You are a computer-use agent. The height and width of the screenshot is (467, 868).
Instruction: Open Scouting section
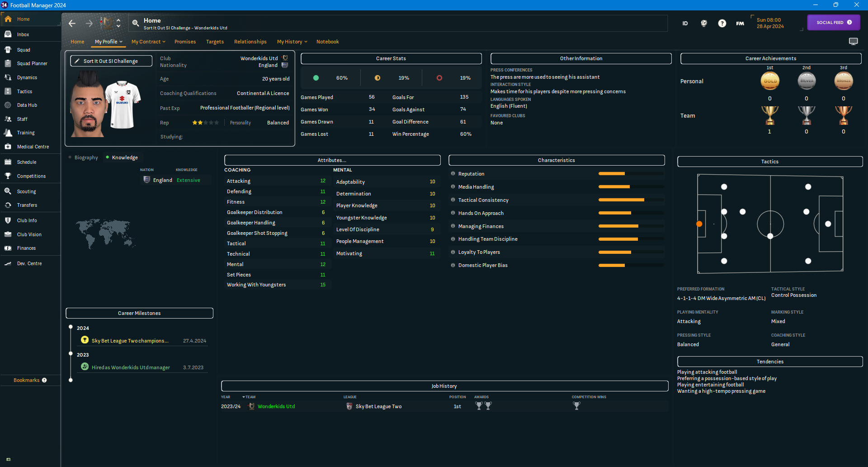30,191
